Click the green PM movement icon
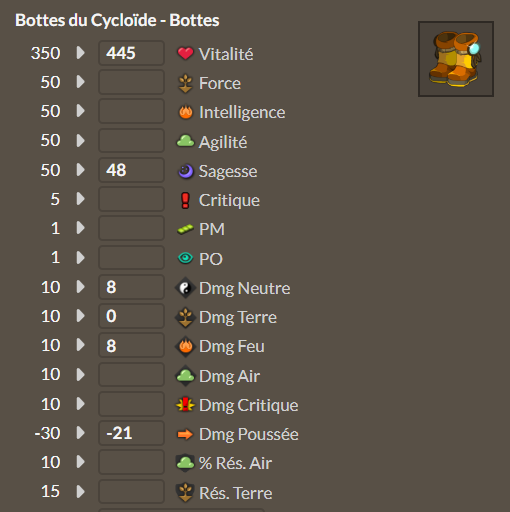510x512 pixels. pos(185,229)
